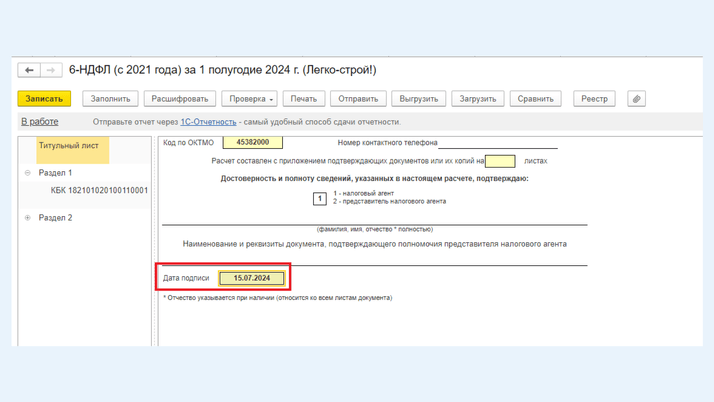Collapse the Раздел 1 tree node
The image size is (714, 402).
coord(27,173)
